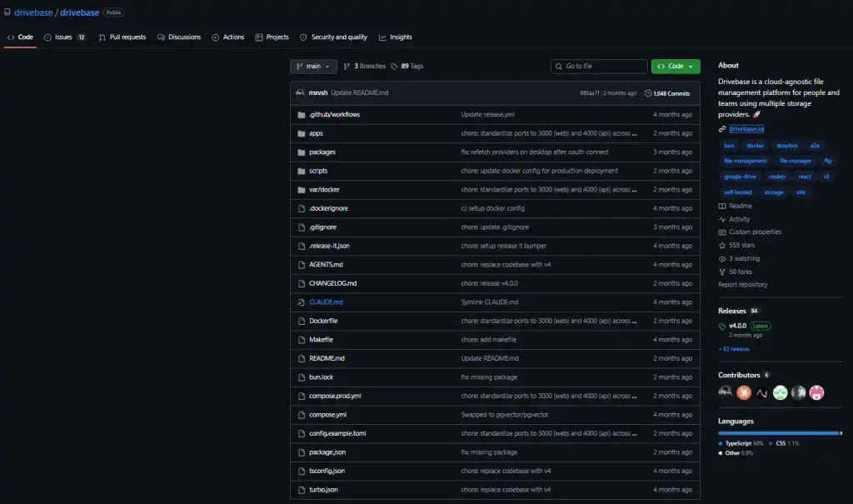View the 555 stars link

736,246
